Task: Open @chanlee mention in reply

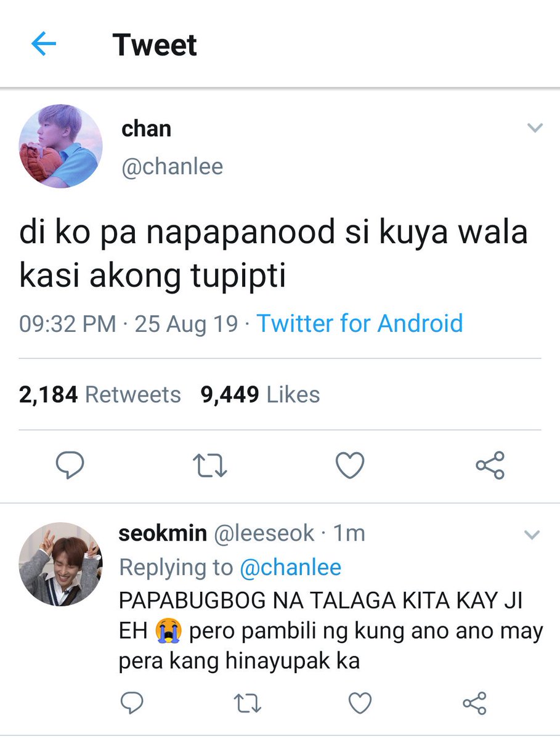Action: pos(290,567)
